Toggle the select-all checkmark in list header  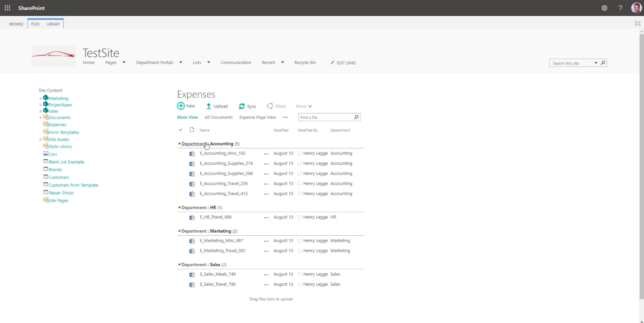click(181, 130)
